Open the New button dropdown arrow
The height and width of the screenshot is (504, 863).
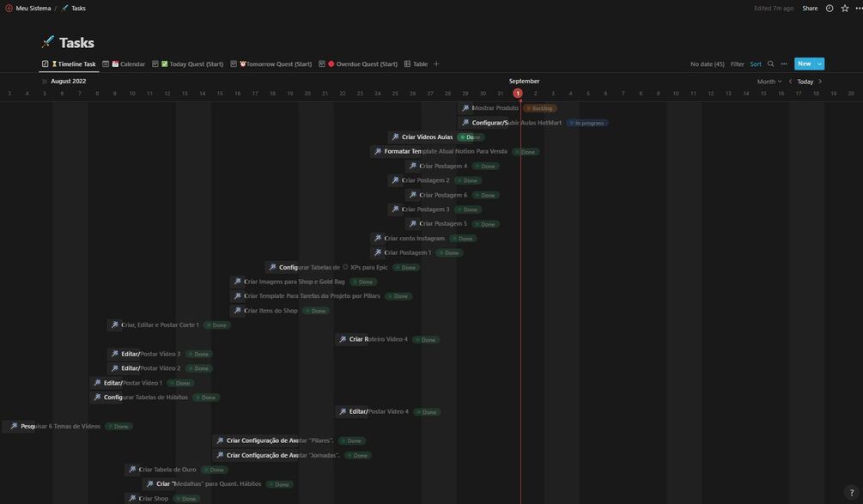(x=819, y=64)
